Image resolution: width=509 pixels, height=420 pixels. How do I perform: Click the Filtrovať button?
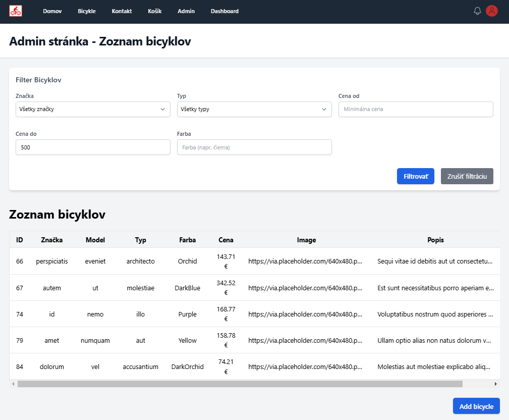[x=416, y=176]
